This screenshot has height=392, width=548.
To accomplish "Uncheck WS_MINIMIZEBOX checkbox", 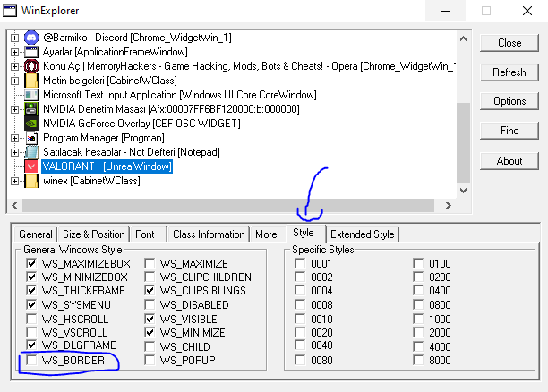I will [31, 277].
